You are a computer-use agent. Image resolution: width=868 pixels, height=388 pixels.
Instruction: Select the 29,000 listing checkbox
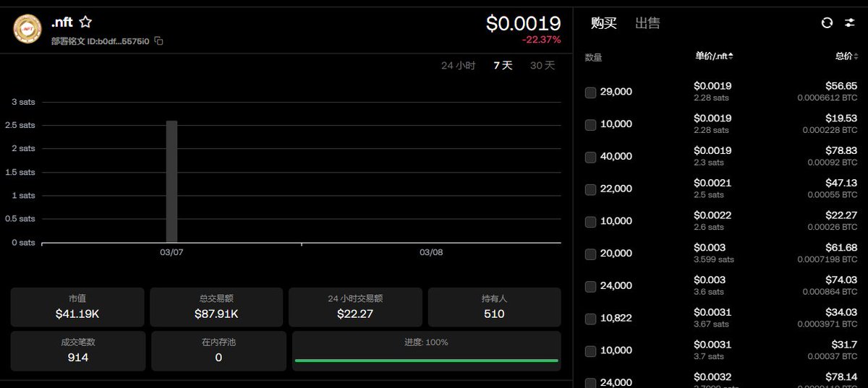tap(590, 92)
